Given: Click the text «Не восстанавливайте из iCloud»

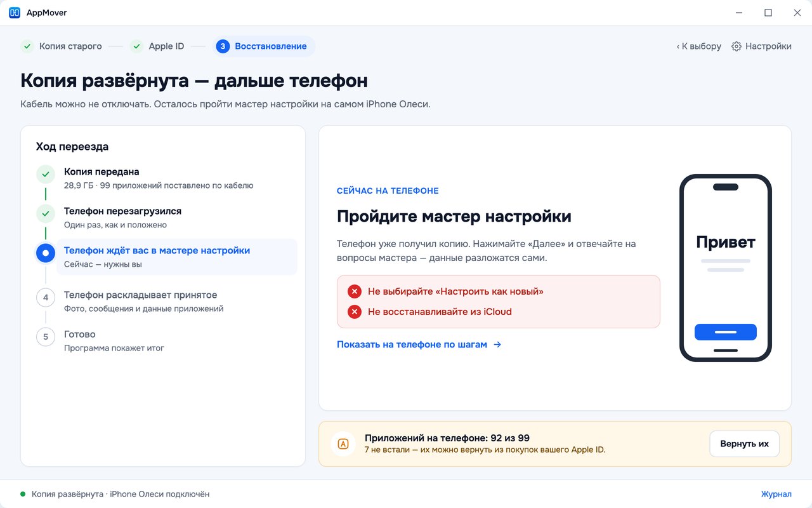Looking at the screenshot, I should [x=440, y=312].
